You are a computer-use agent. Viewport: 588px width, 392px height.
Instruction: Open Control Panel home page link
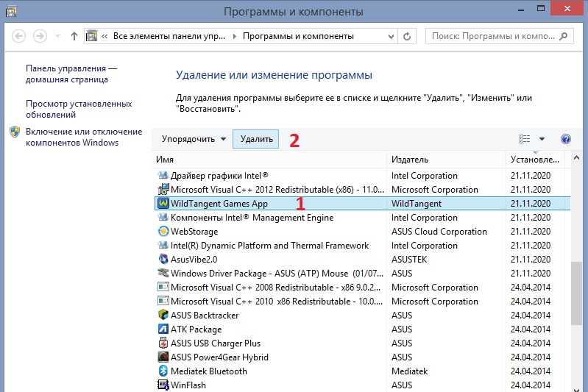coord(71,74)
